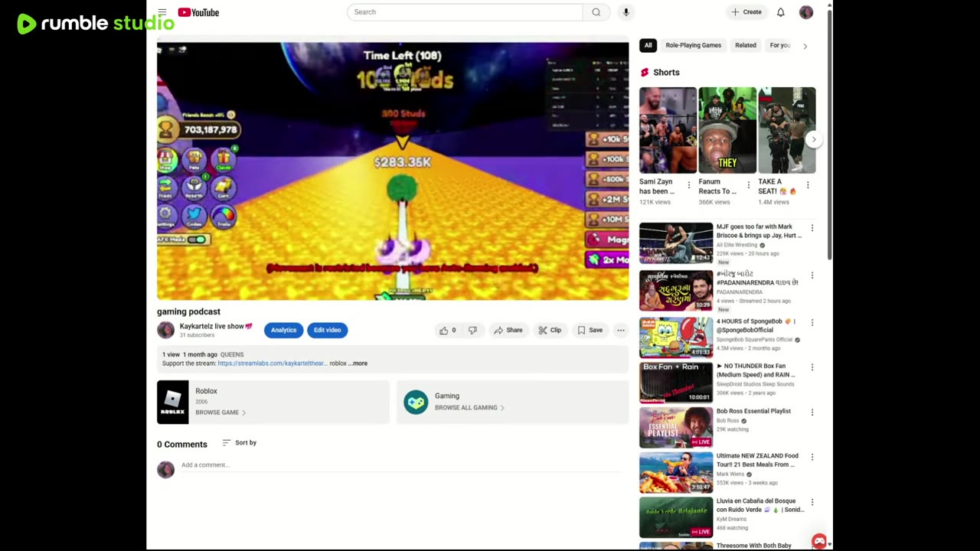Viewport: 980px width, 551px height.
Task: Open the YouTube hamburger guide menu
Action: coord(162,12)
